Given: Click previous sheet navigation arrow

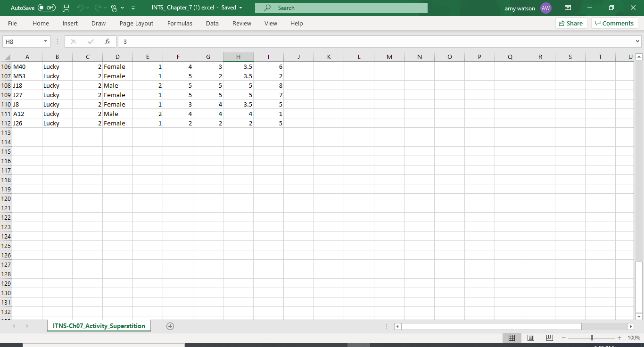Looking at the screenshot, I should coord(13,326).
